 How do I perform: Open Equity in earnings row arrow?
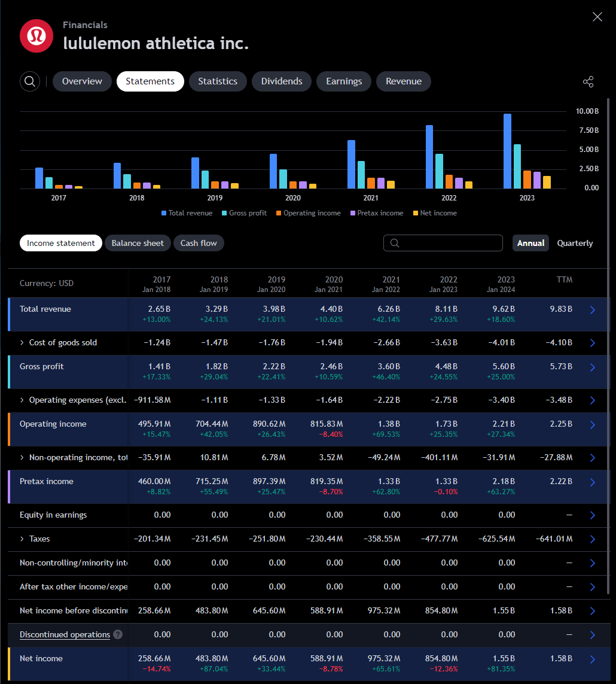coord(593,515)
